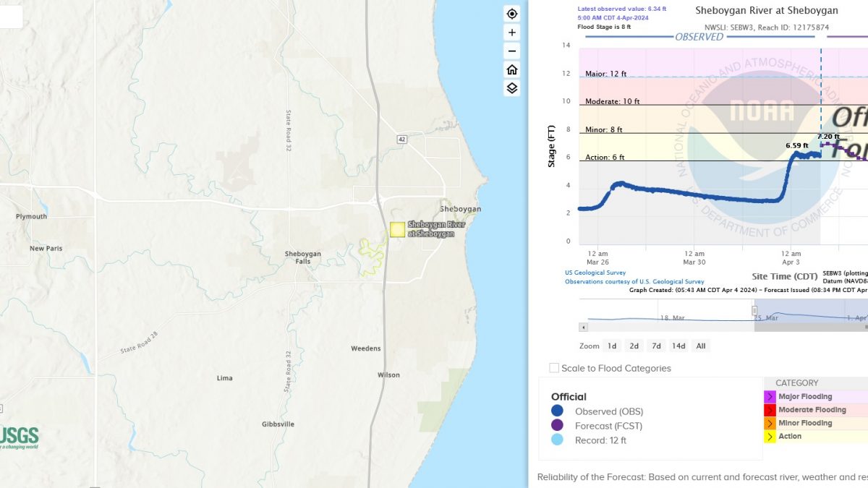Zoom out with the map minus button
The height and width of the screenshot is (488, 868).
[512, 51]
